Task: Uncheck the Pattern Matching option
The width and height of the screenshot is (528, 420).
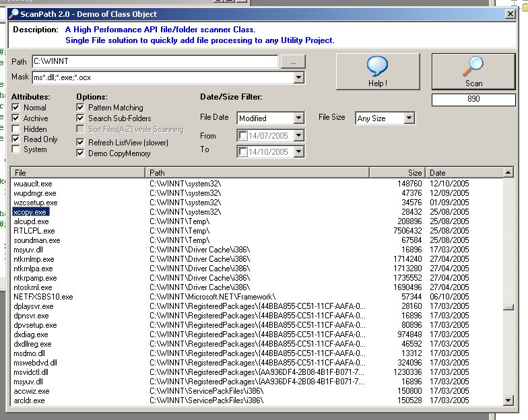Action: 81,108
